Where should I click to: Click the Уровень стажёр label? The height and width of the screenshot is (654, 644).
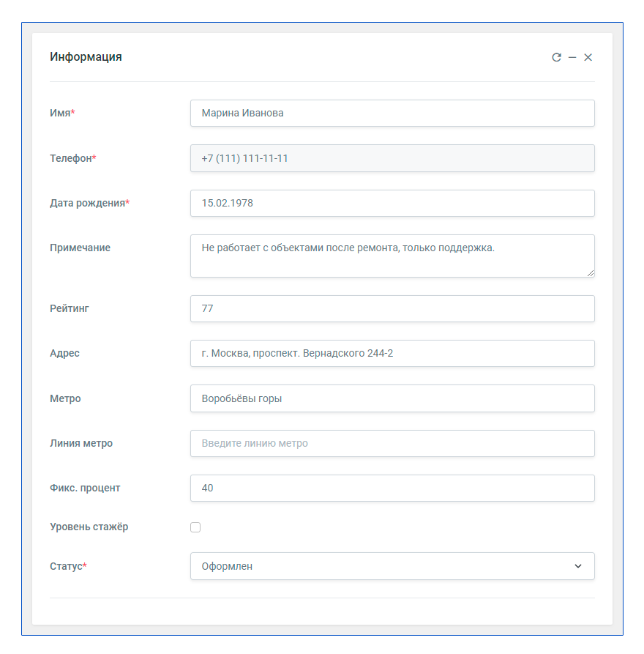(x=89, y=527)
